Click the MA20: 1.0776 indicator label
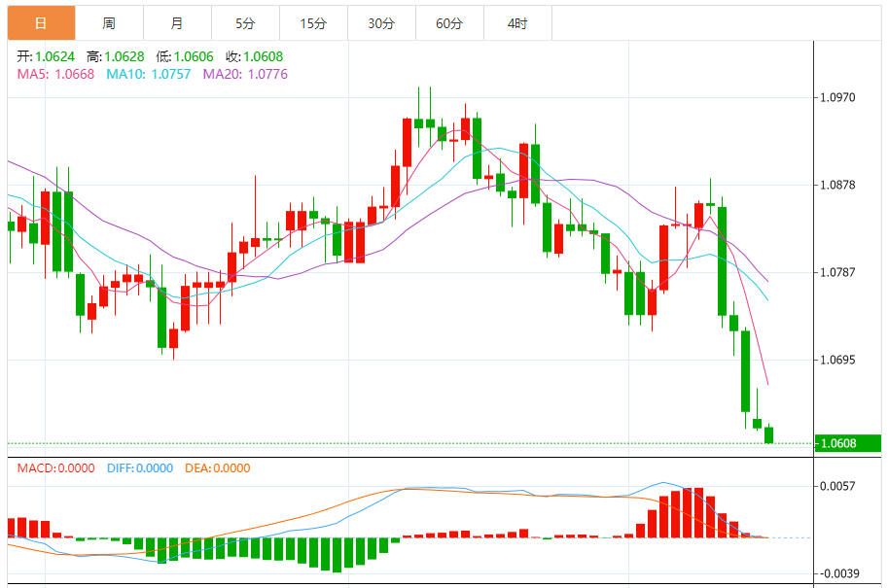The width and height of the screenshot is (888, 588). tap(245, 74)
